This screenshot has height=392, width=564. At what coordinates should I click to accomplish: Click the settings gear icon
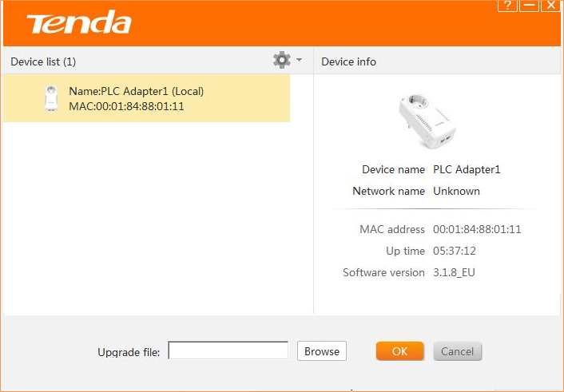click(281, 60)
